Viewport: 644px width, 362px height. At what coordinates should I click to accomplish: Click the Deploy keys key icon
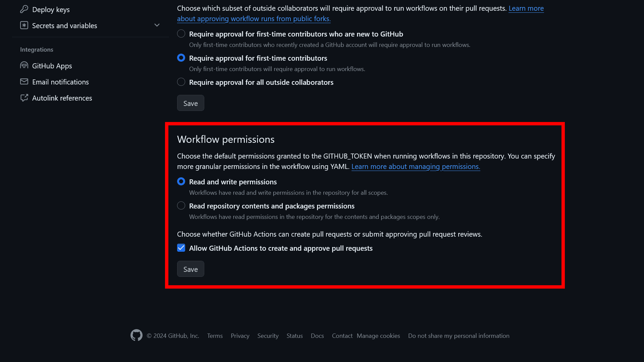24,9
